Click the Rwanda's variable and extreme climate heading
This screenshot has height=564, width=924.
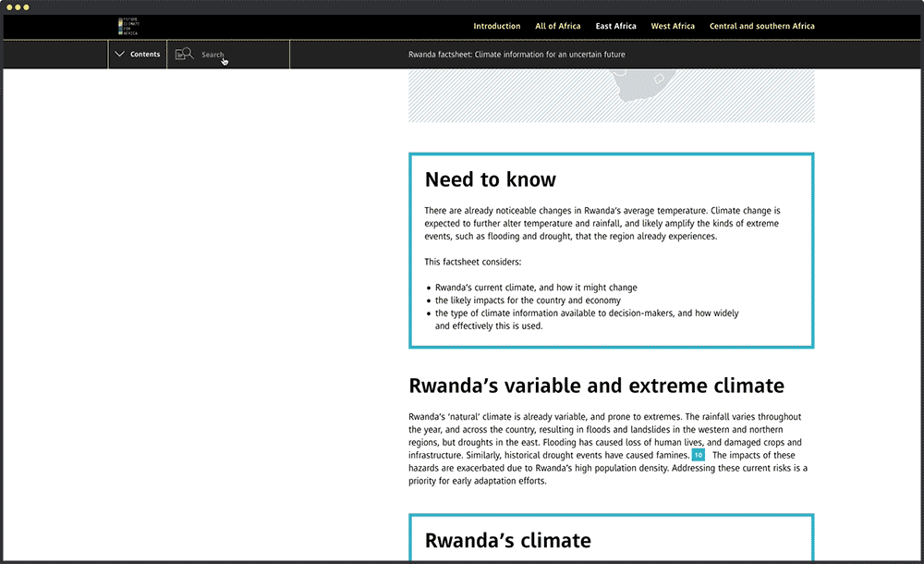[596, 386]
